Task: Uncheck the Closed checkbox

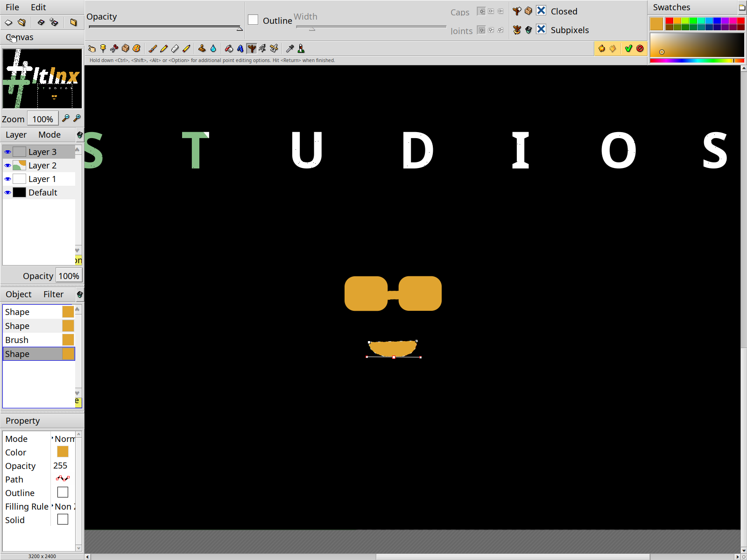Action: tap(541, 10)
